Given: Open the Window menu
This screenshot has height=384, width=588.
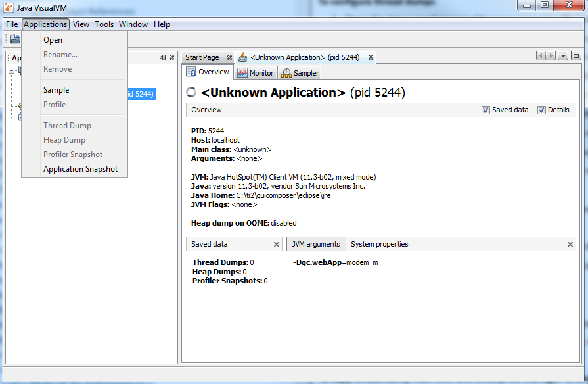Looking at the screenshot, I should (133, 24).
